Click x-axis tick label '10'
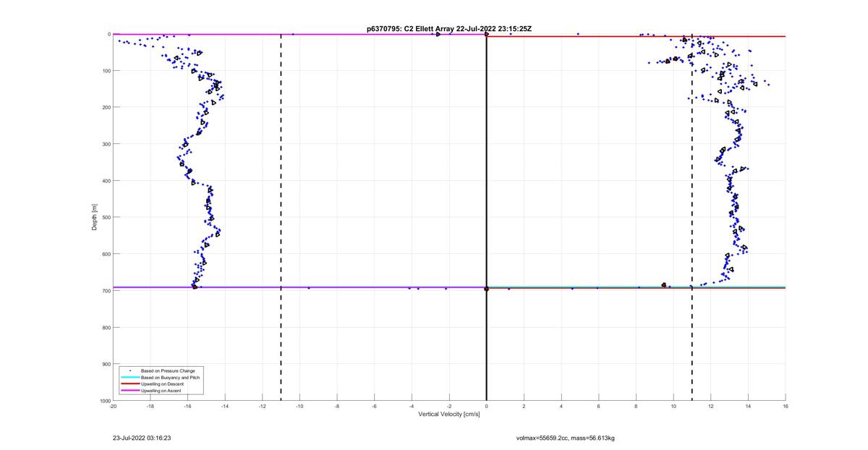The width and height of the screenshot is (868, 450). click(x=673, y=407)
